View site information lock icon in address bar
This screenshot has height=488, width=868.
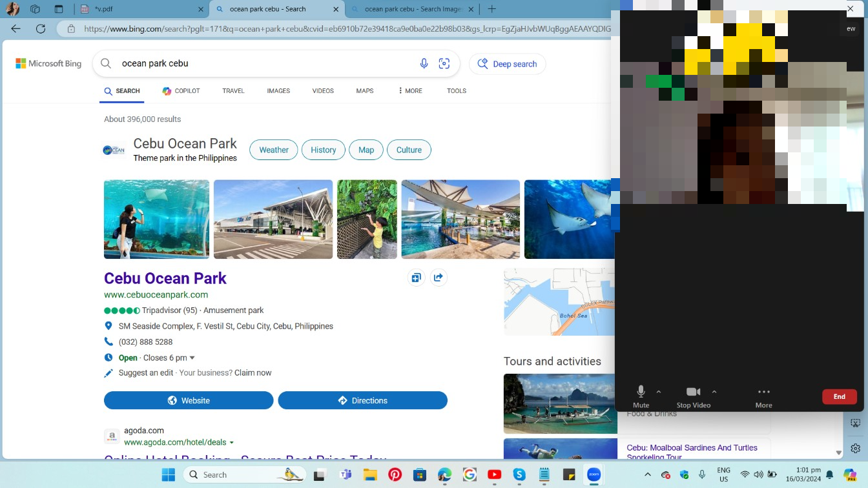pyautogui.click(x=71, y=28)
